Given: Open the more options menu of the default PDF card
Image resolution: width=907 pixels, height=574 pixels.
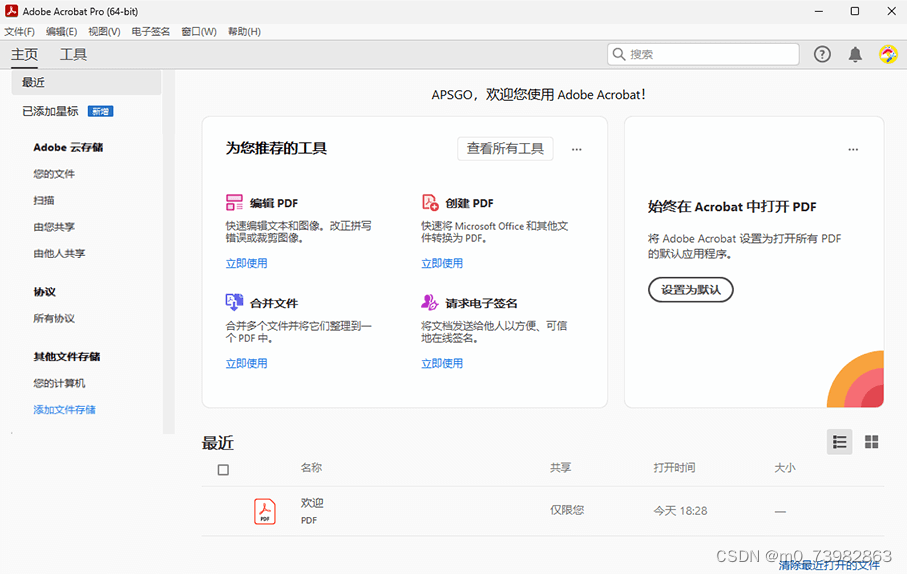Looking at the screenshot, I should tap(853, 149).
